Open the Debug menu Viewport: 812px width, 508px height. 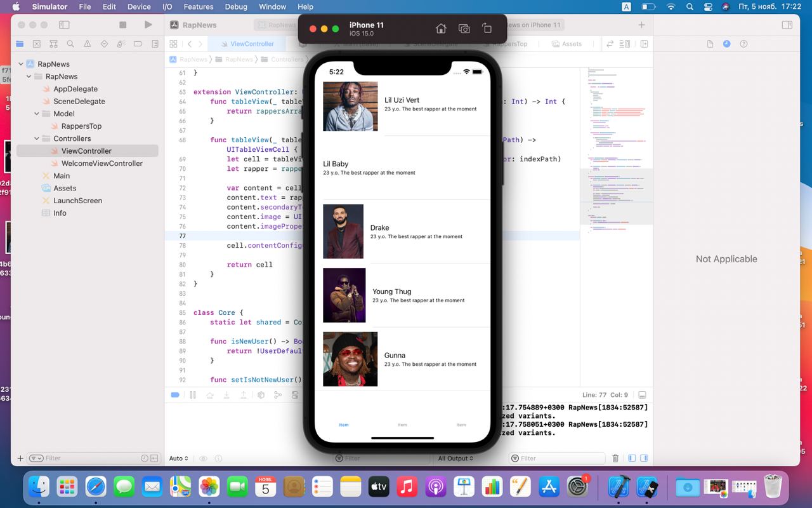pyautogui.click(x=236, y=7)
